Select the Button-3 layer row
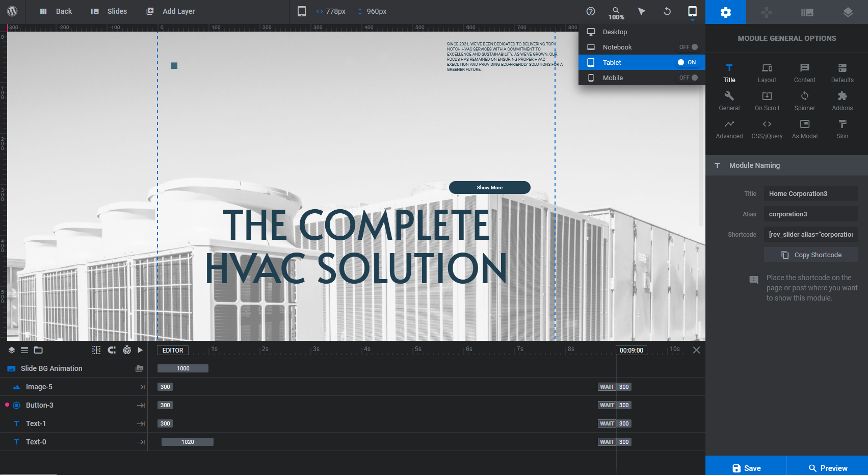Image resolution: width=868 pixels, height=475 pixels. point(74,405)
